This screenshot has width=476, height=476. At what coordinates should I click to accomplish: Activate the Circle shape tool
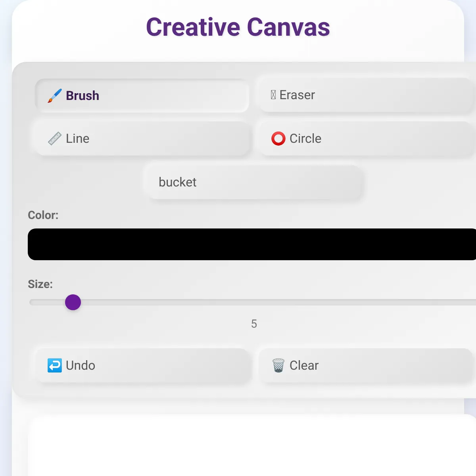pyautogui.click(x=365, y=138)
